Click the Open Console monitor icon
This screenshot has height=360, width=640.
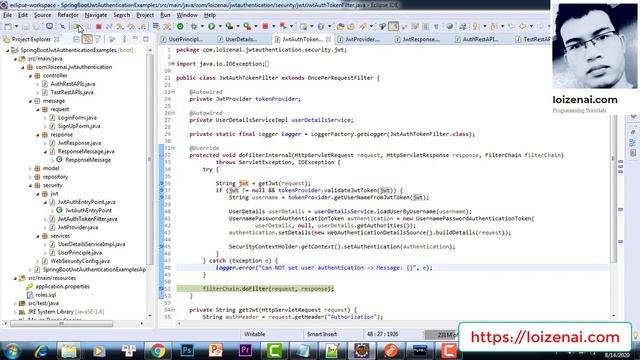coord(49,27)
